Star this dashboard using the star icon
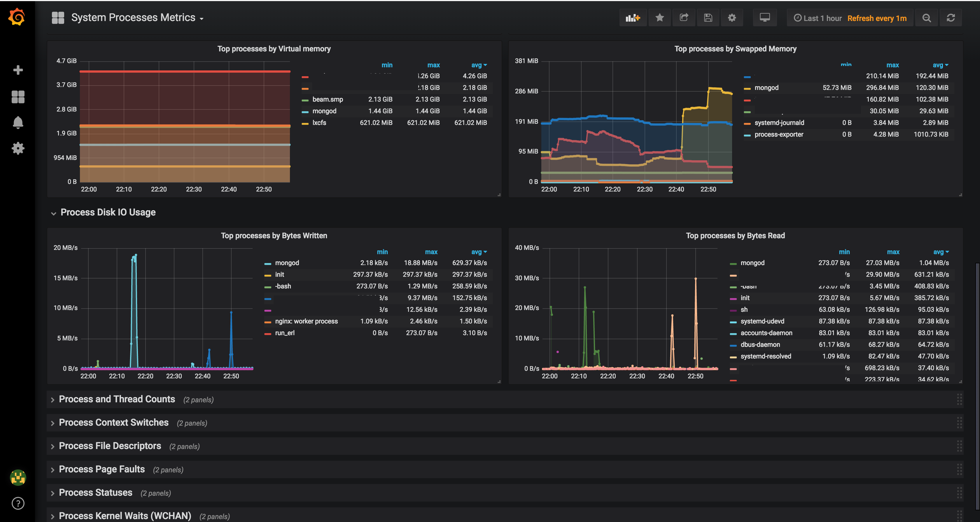 click(660, 18)
